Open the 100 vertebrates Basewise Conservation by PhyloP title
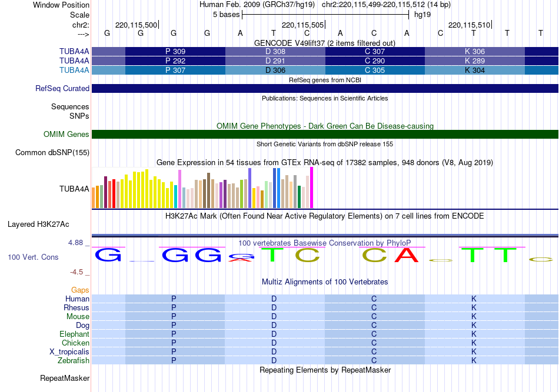 click(325, 243)
